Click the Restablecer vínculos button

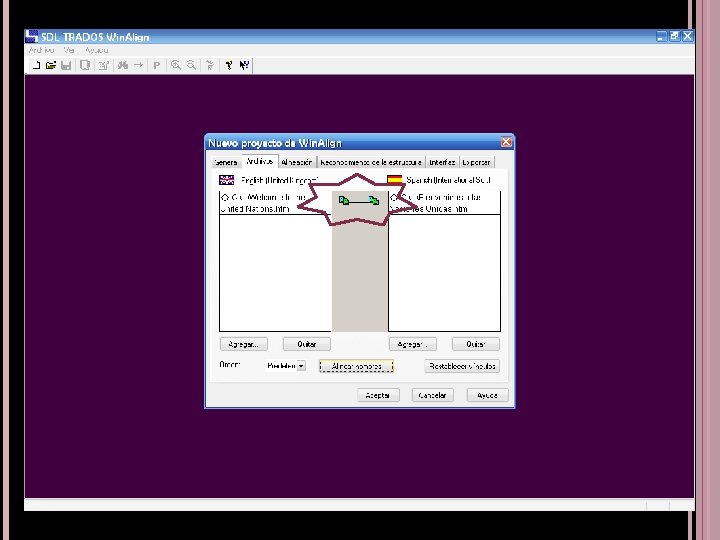pyautogui.click(x=462, y=366)
